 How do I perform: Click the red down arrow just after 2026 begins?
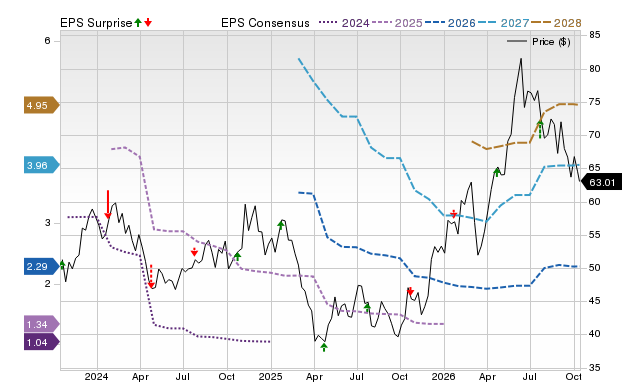tap(453, 214)
